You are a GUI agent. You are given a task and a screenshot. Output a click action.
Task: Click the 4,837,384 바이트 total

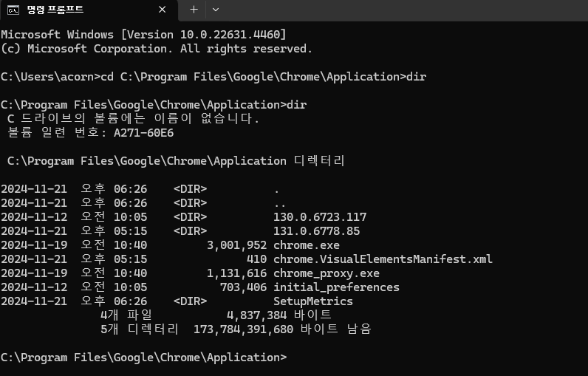279,315
